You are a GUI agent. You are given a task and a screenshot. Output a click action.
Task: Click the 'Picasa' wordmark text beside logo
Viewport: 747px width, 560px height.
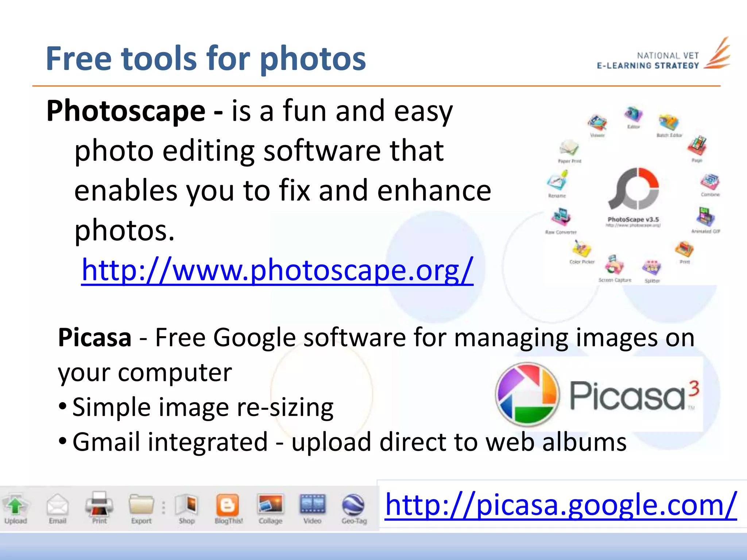tap(628, 396)
